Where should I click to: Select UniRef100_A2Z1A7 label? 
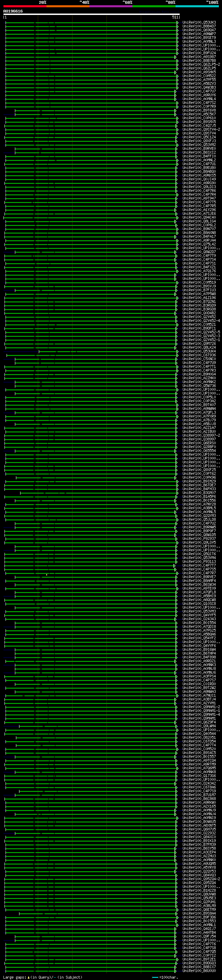199,428
